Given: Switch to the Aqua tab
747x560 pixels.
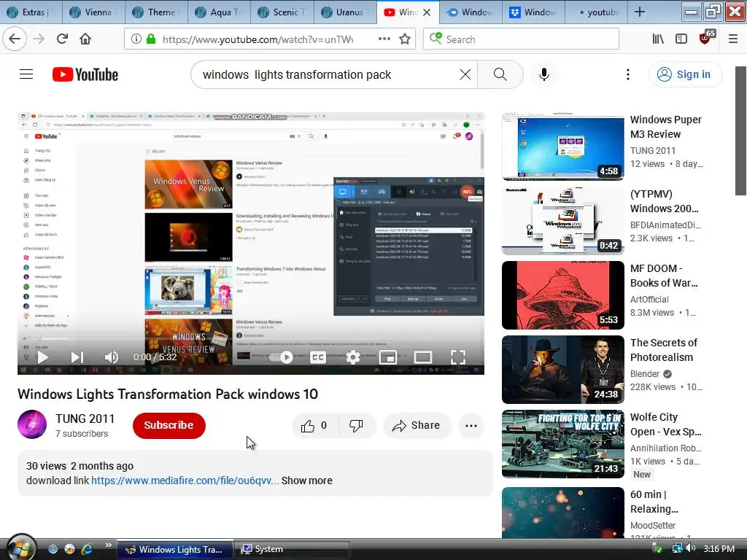Looking at the screenshot, I should pos(220,12).
